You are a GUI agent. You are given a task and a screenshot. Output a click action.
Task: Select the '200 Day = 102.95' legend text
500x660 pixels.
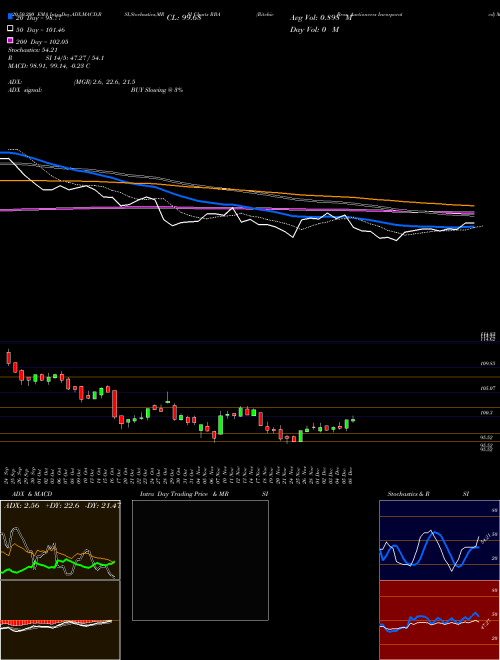pyautogui.click(x=43, y=42)
